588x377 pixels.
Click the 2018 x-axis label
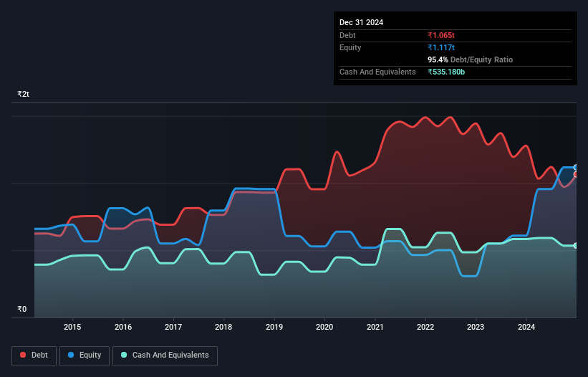pos(223,327)
